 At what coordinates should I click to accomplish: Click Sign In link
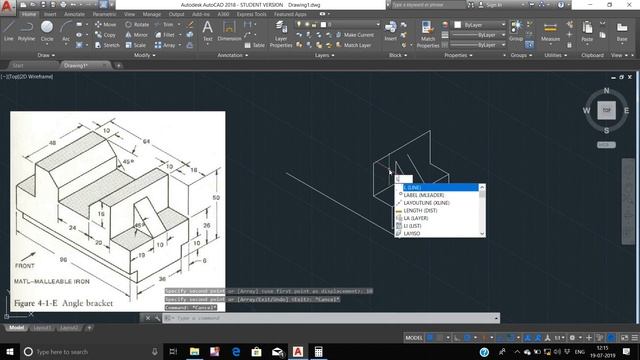(491, 5)
